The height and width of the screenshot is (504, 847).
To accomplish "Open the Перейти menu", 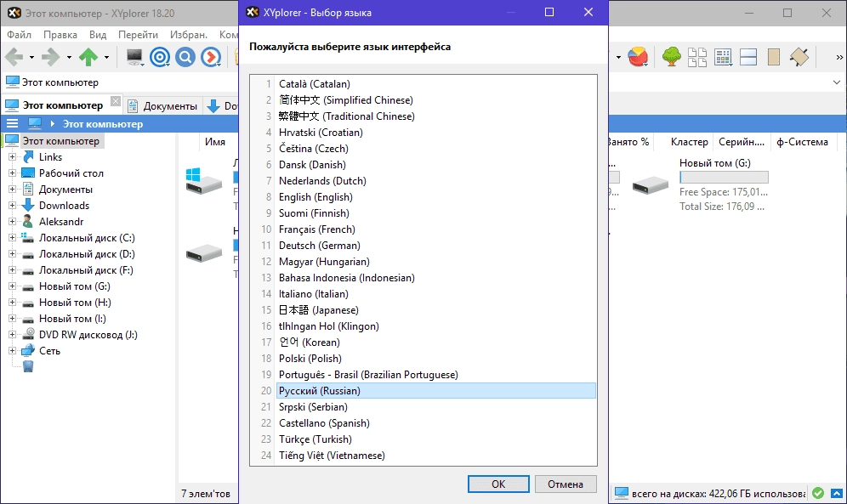I will pyautogui.click(x=139, y=35).
